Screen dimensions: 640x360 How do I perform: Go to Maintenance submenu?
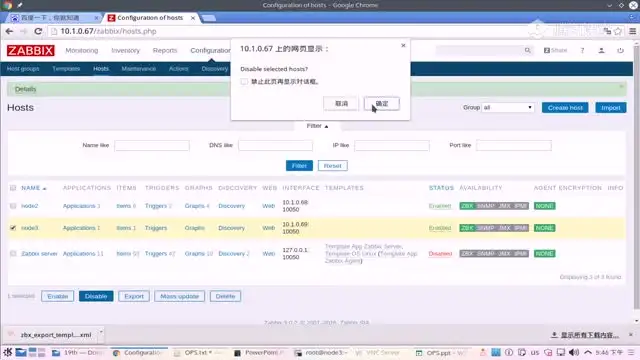click(x=139, y=69)
